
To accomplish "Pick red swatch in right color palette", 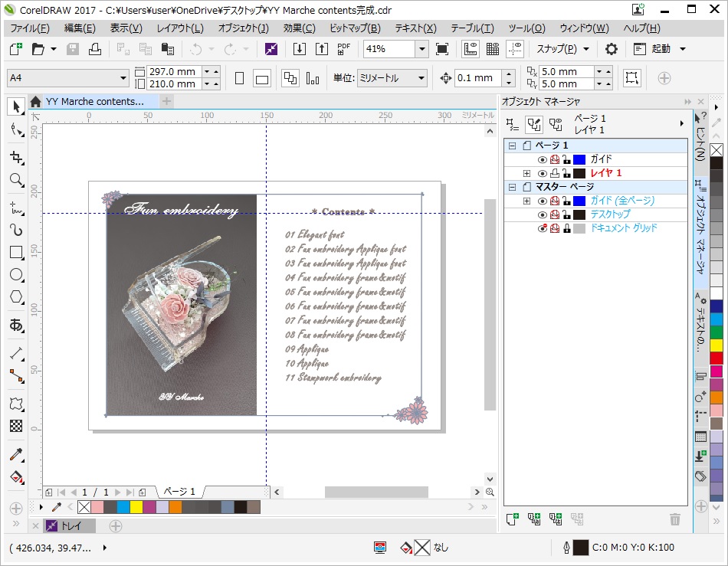I will click(x=717, y=358).
